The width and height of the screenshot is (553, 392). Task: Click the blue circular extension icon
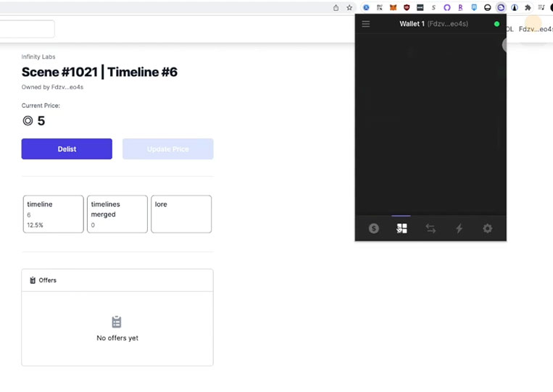click(x=366, y=7)
